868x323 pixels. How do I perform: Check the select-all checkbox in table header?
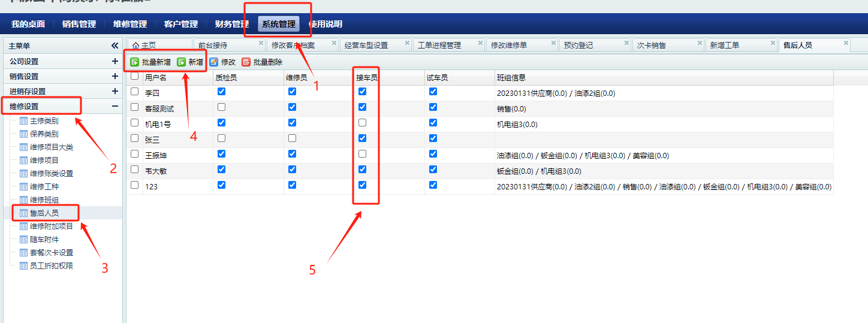click(x=134, y=76)
